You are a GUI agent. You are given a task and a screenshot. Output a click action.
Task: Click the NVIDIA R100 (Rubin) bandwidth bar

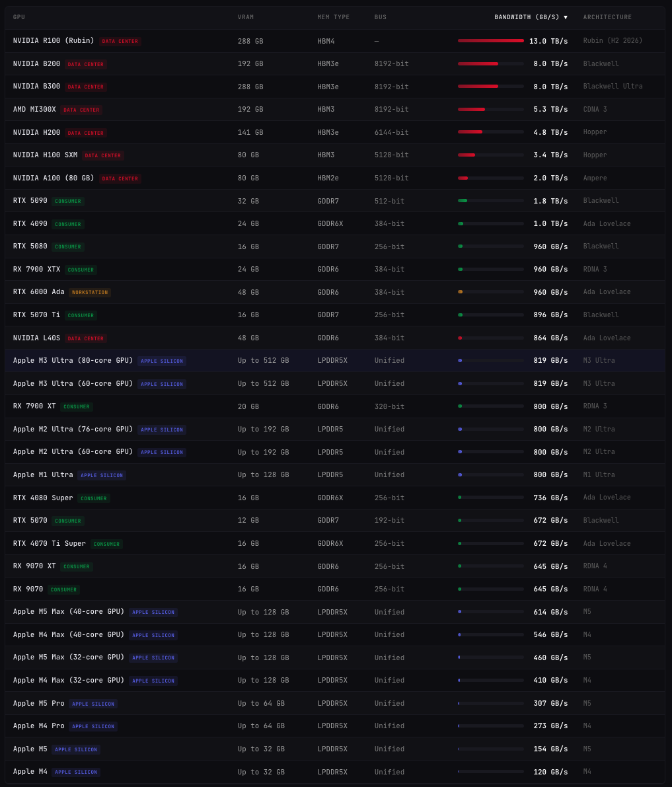(x=490, y=41)
